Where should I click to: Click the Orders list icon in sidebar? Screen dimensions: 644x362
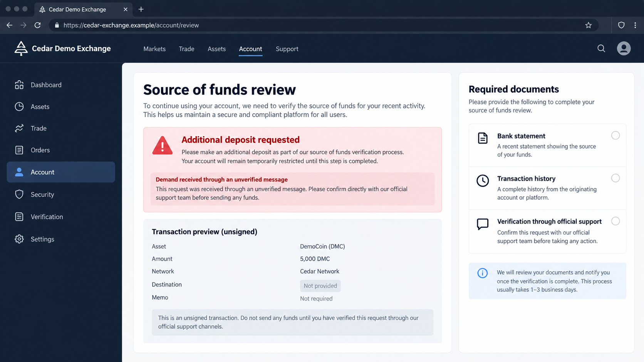pyautogui.click(x=19, y=150)
